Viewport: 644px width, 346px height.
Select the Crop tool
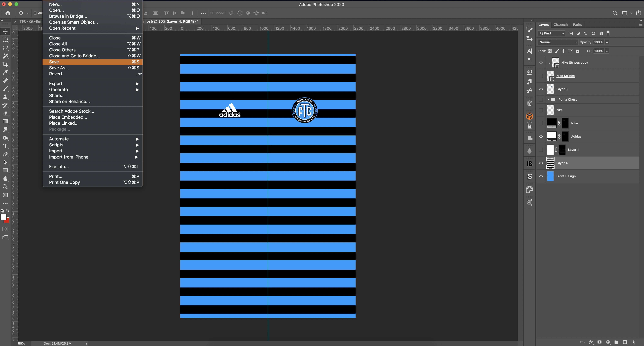coord(5,64)
